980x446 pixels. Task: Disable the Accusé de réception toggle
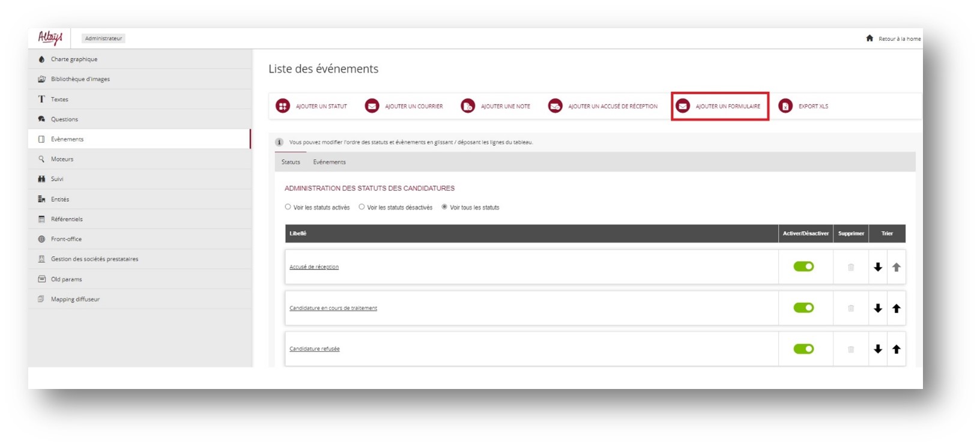pyautogui.click(x=803, y=267)
